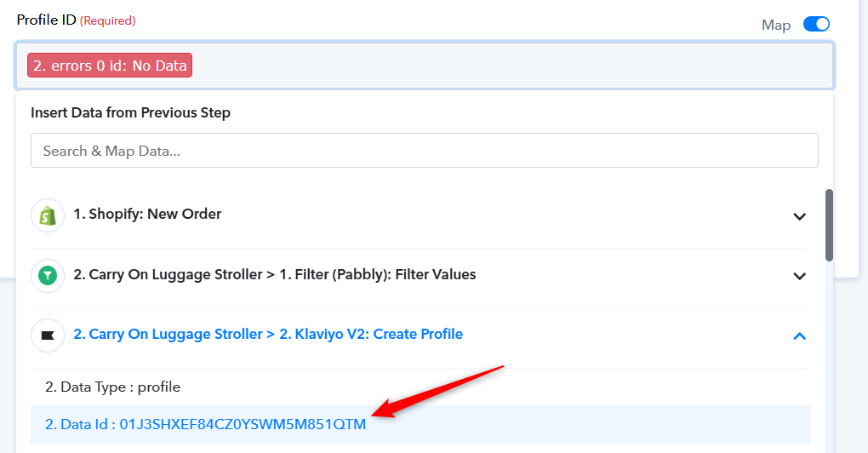Viewport: 868px width, 453px height.
Task: Click 'Klaviyo V2: Create Profile' blue heading
Action: click(x=268, y=335)
